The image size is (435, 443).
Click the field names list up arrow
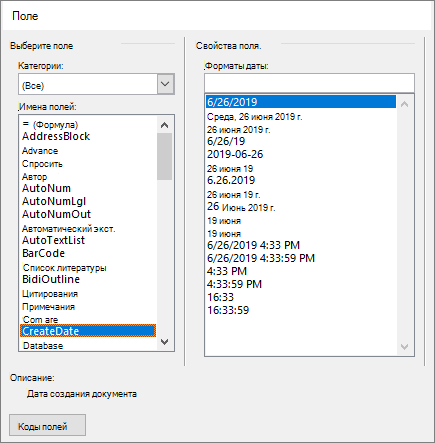(x=164, y=125)
